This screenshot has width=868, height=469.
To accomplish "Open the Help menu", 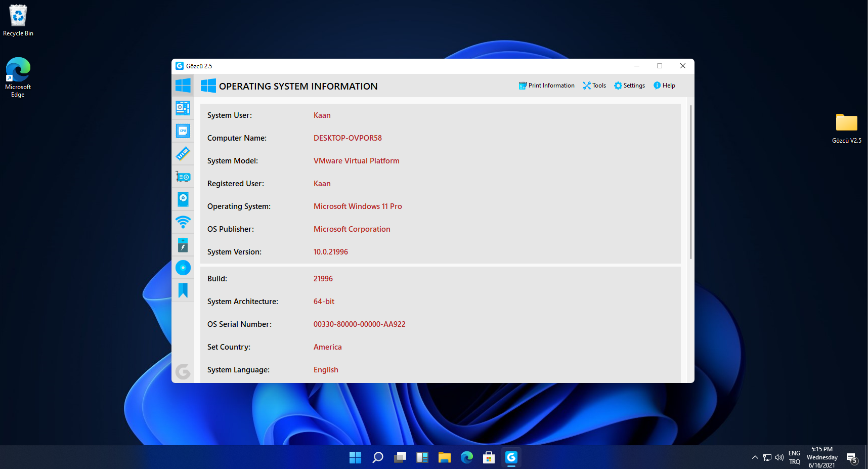I will click(x=664, y=86).
